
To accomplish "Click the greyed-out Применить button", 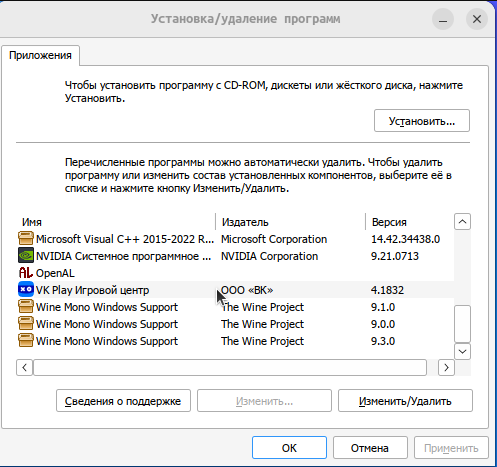I will click(x=451, y=448).
